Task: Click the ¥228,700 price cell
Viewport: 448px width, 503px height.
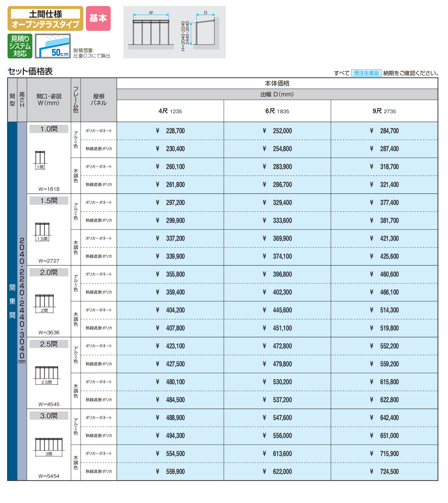Action: click(170, 131)
